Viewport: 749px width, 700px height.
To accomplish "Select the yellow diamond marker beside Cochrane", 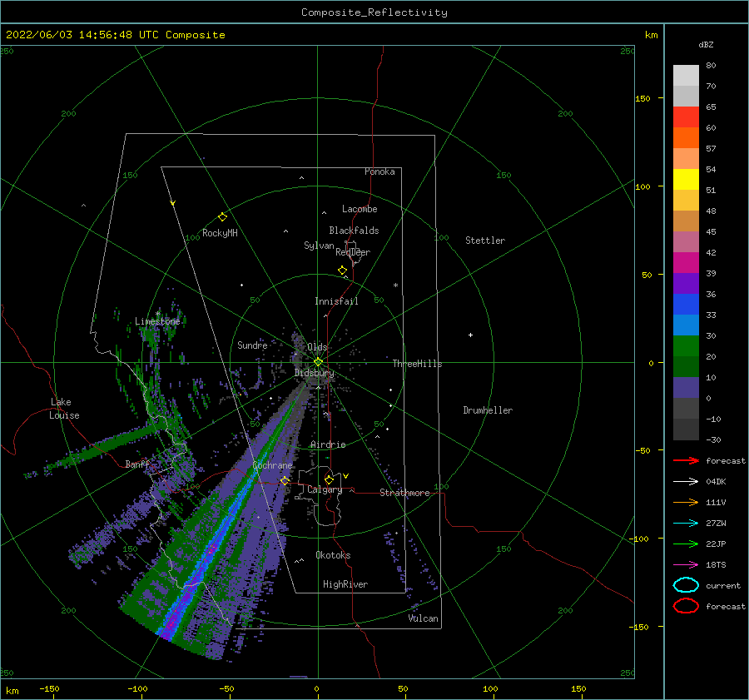I will (285, 480).
